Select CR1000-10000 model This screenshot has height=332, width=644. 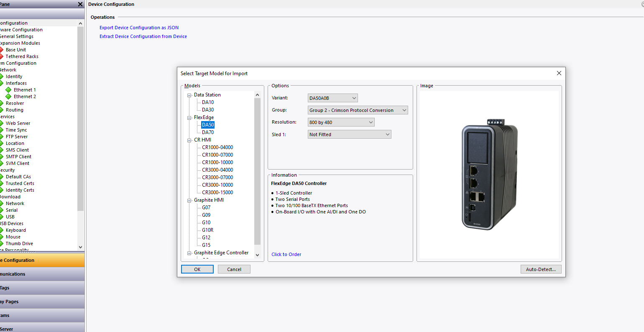(x=217, y=162)
